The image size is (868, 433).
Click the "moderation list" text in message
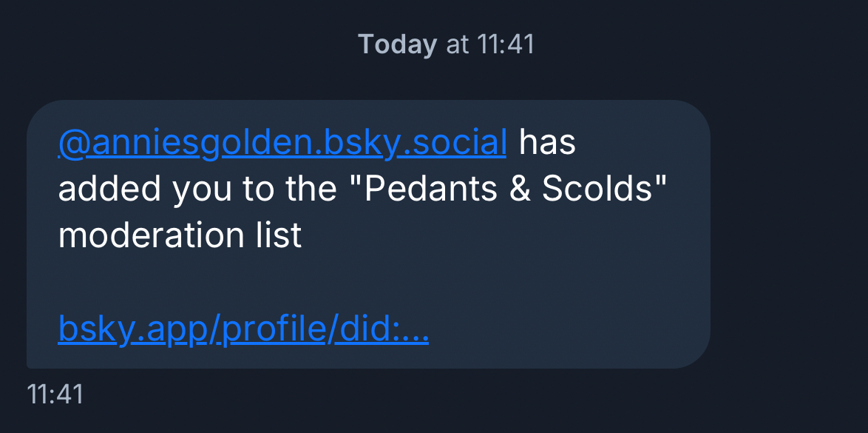tap(180, 235)
